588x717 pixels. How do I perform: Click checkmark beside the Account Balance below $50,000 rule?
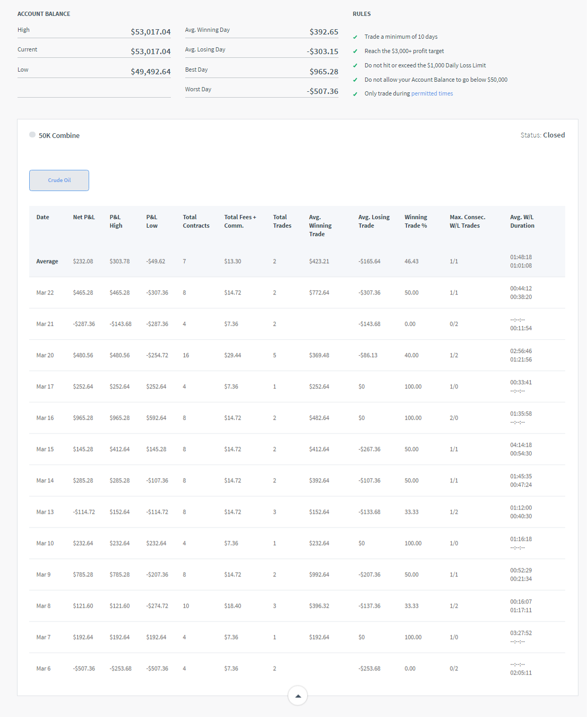355,80
